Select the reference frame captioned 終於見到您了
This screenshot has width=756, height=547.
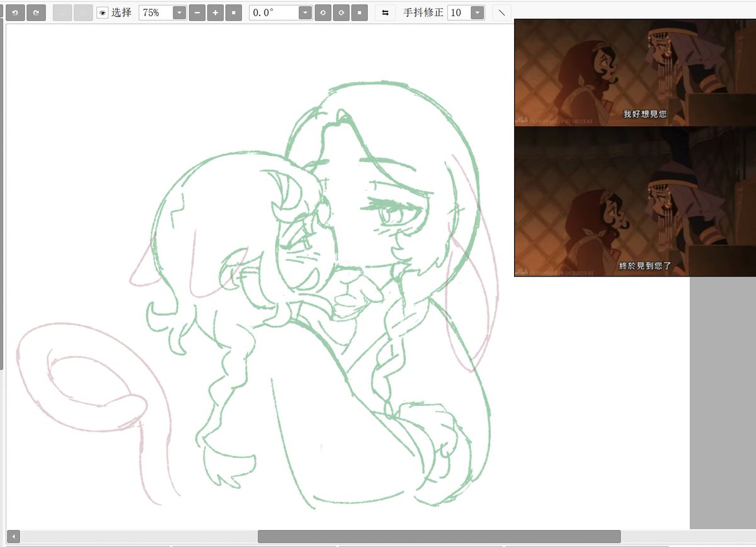tap(635, 201)
